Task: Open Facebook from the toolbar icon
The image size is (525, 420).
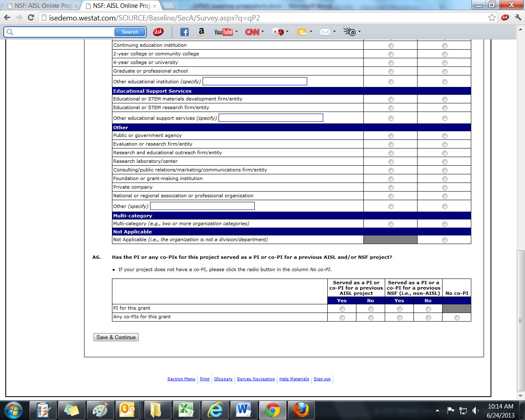Action: [x=185, y=32]
